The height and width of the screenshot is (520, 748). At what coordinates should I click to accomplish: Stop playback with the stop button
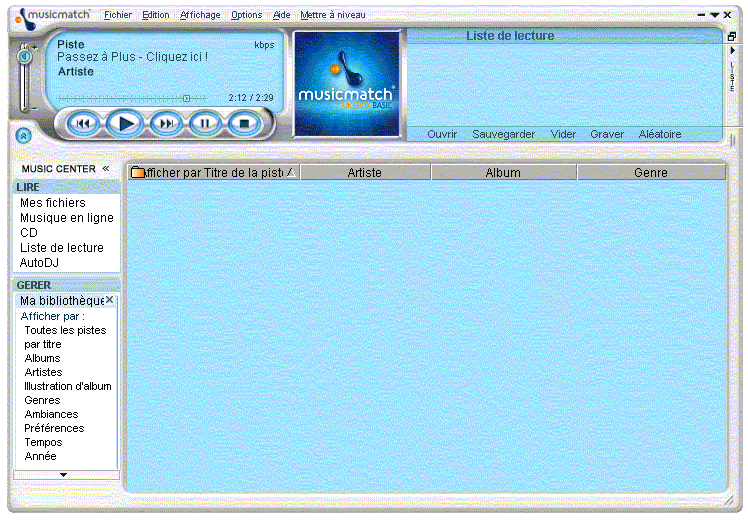tap(244, 124)
